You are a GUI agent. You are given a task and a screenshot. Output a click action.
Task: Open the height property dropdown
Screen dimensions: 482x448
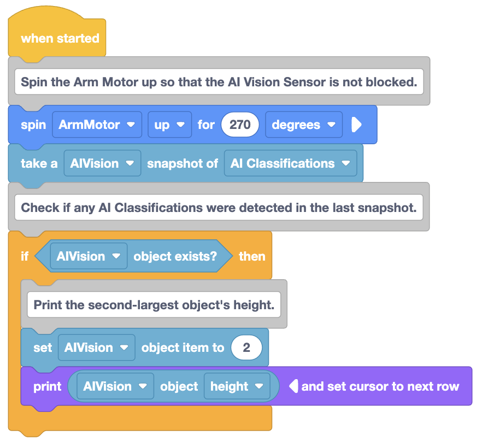[x=237, y=386]
